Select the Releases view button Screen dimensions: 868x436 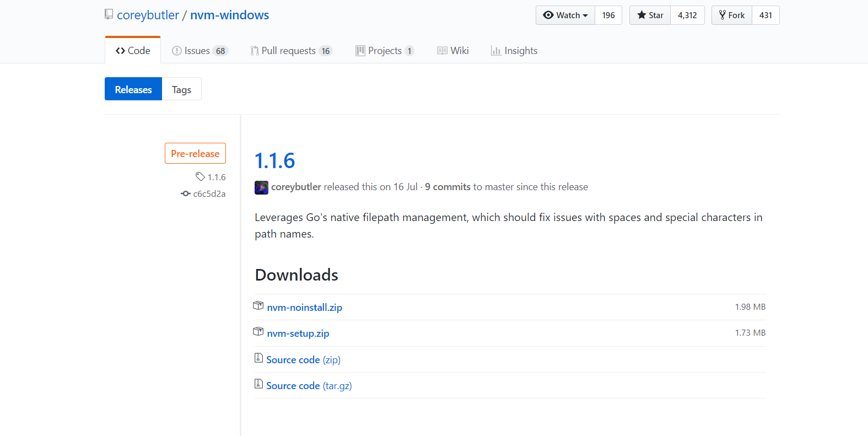click(133, 89)
